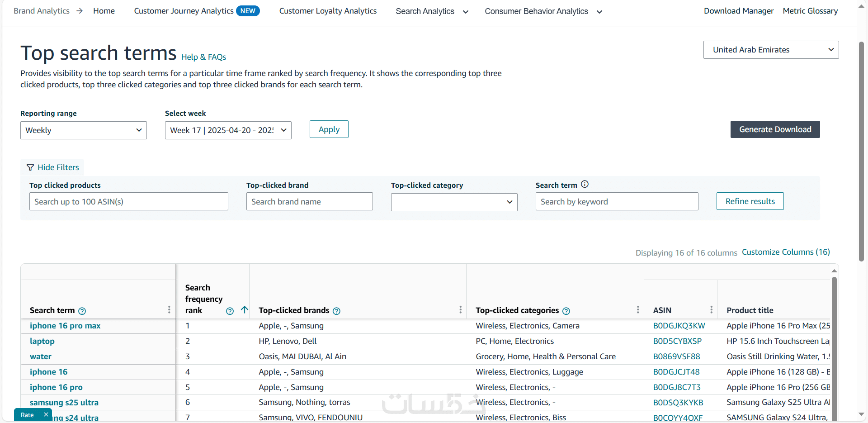Click table scroll up arrow
This screenshot has width=868, height=423.
click(834, 271)
